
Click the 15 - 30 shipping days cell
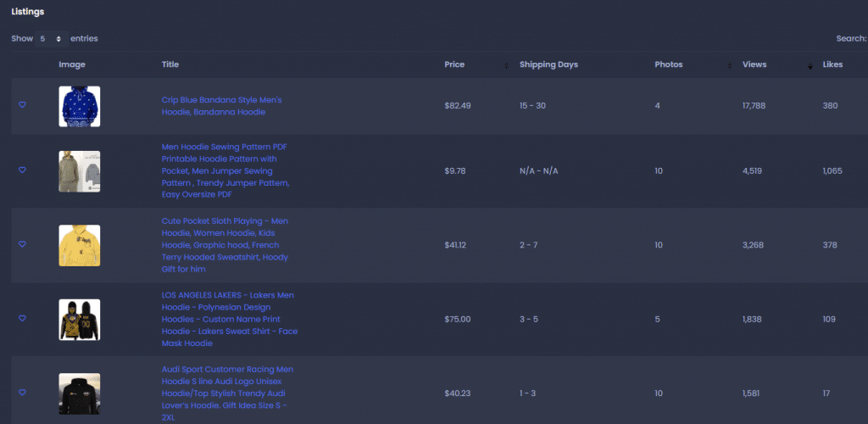[532, 106]
